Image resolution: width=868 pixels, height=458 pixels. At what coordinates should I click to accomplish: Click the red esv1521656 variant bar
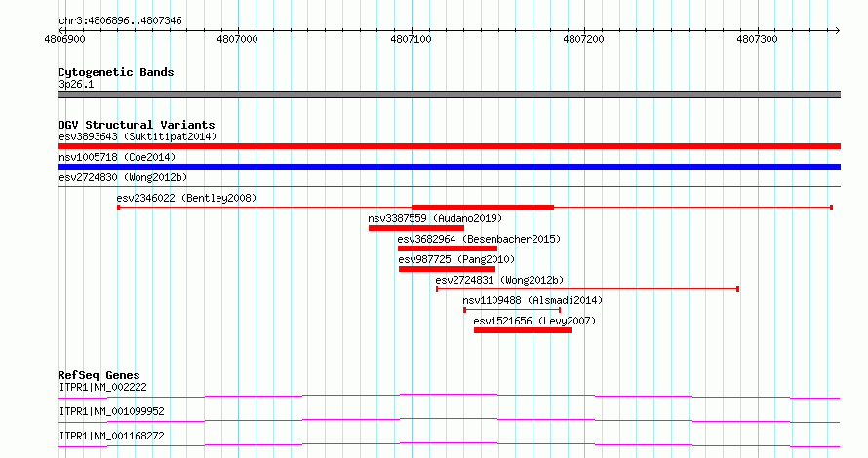(x=523, y=330)
